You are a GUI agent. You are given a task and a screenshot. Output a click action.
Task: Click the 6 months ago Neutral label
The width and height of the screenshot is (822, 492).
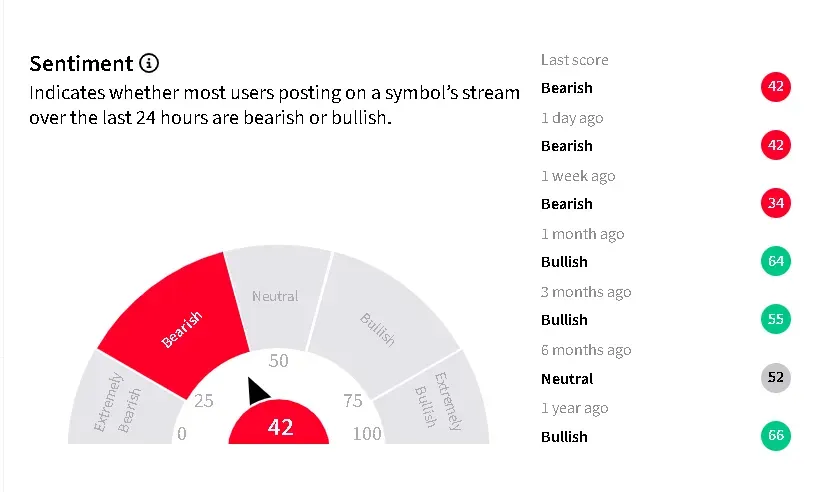[x=567, y=379]
